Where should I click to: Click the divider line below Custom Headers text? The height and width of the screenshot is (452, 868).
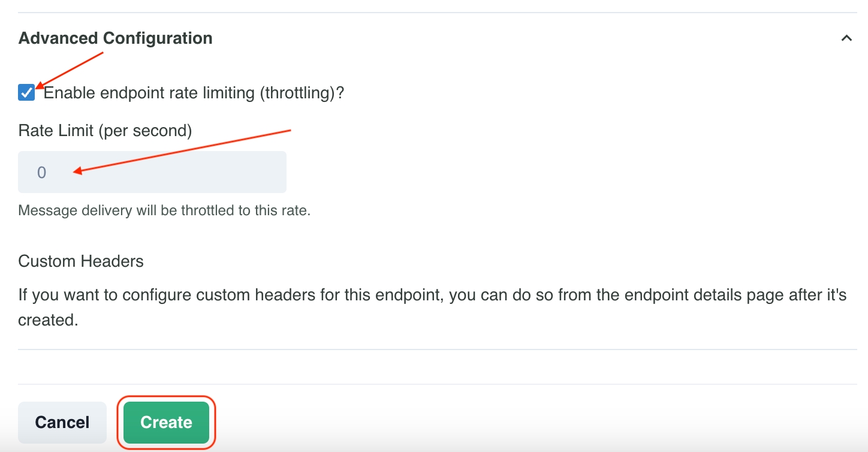[x=438, y=349]
